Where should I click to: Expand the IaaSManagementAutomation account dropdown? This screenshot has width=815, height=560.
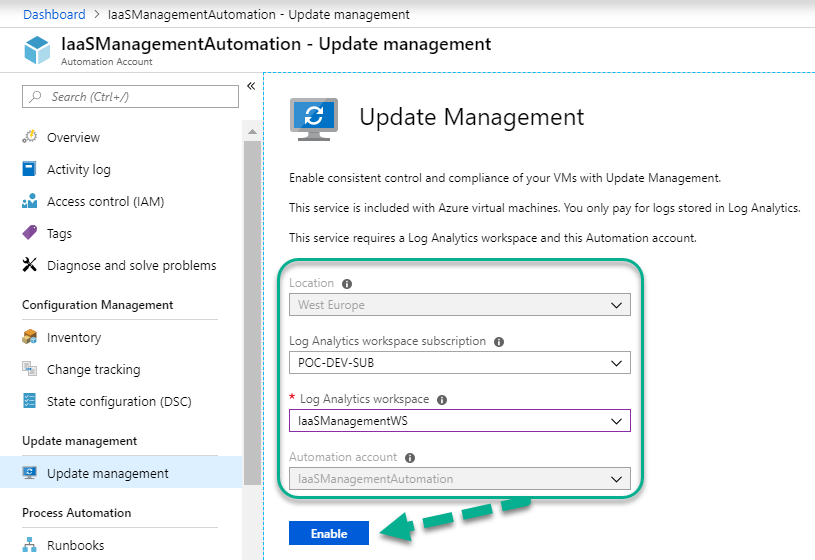(x=459, y=479)
